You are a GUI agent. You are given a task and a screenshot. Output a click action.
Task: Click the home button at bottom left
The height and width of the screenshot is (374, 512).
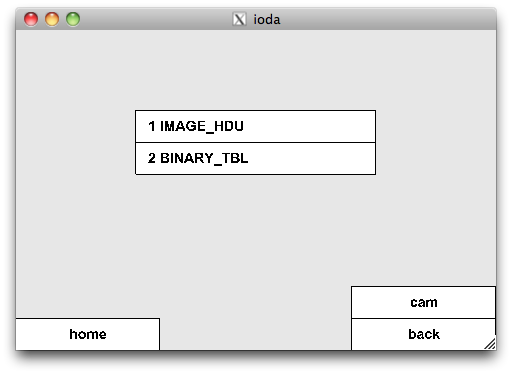(88, 334)
